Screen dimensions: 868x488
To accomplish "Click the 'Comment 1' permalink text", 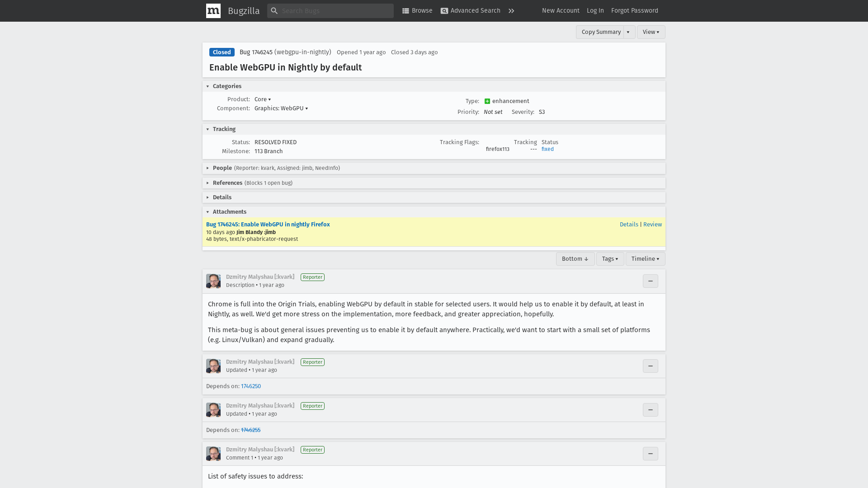I will point(240,458).
